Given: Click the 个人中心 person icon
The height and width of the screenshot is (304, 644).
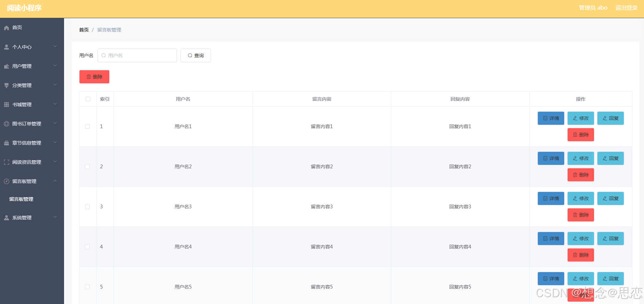Looking at the screenshot, I should pyautogui.click(x=7, y=47).
